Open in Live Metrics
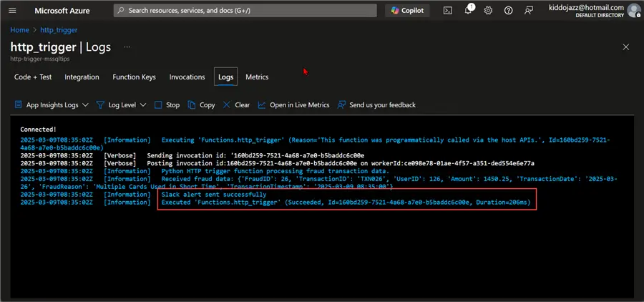 (293, 104)
